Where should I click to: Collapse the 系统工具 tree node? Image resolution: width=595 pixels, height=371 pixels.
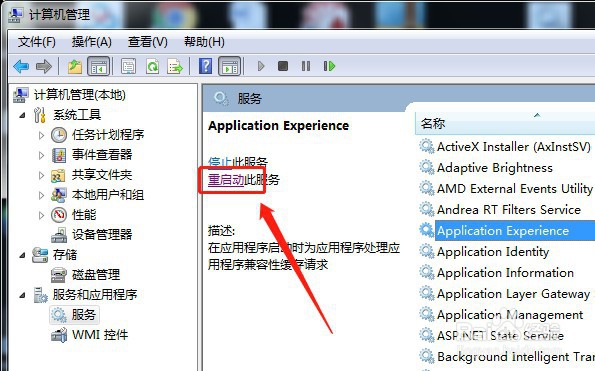coord(22,115)
